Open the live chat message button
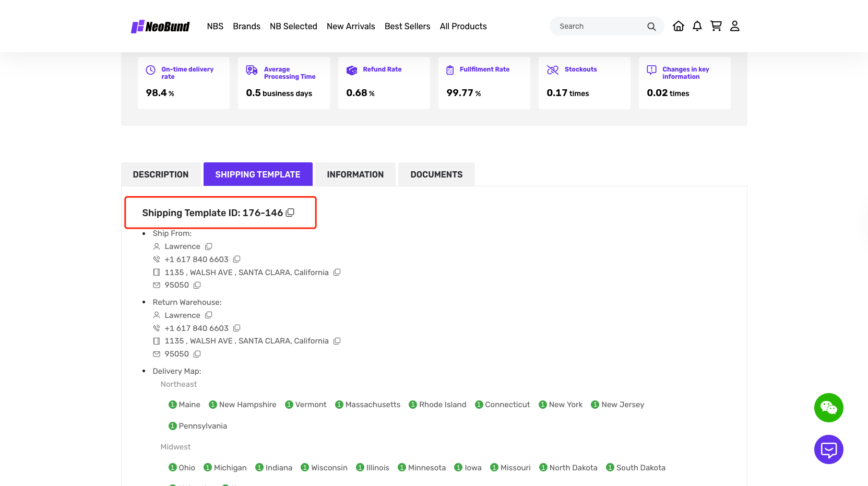 click(828, 449)
